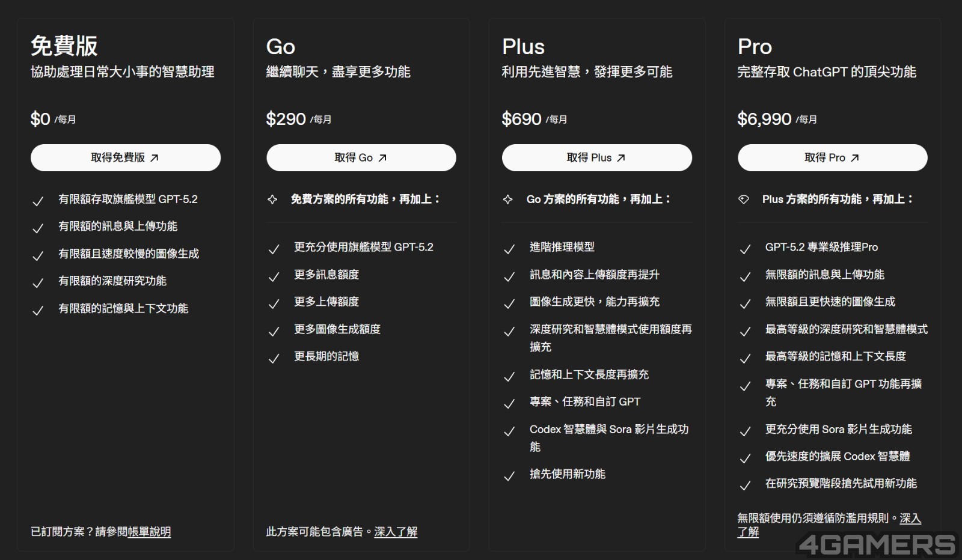Screen dimensions: 962x560
Task: Open the 帳單說明 link
Action: (x=149, y=532)
